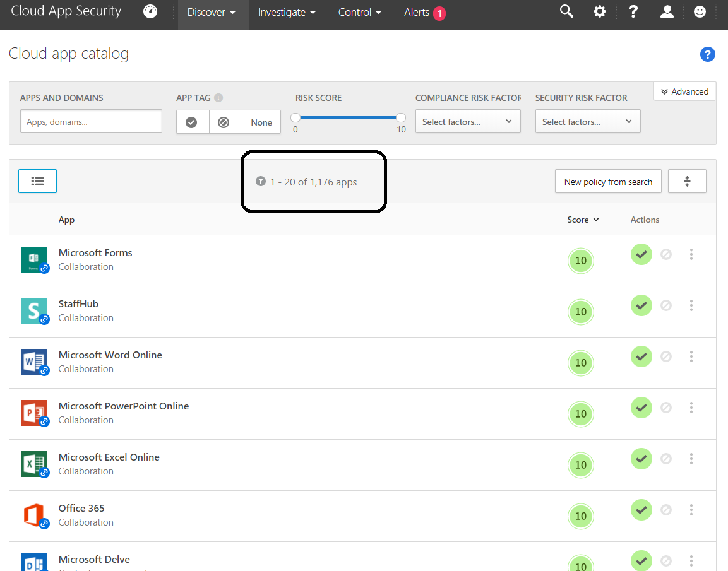Open the Discover menu

pos(212,13)
